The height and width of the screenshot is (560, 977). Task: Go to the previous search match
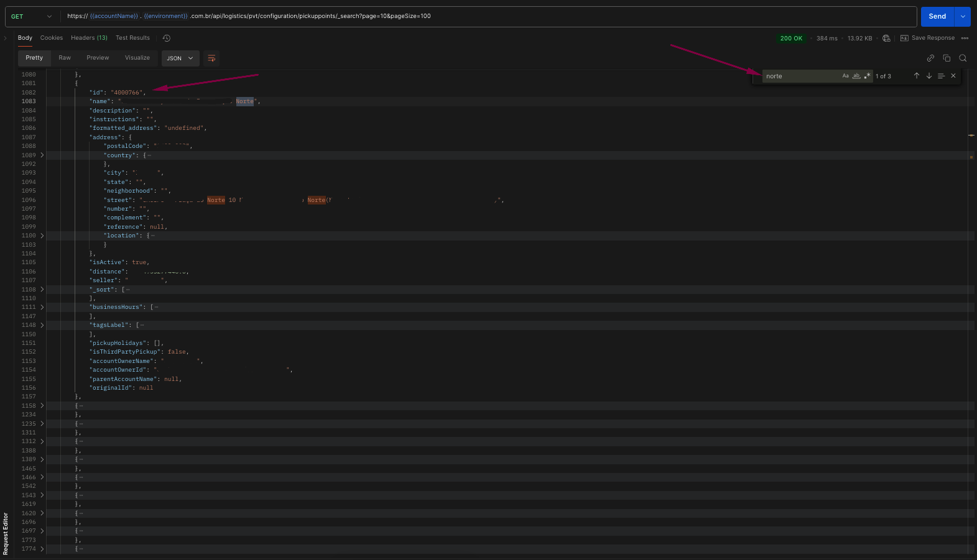[917, 76]
